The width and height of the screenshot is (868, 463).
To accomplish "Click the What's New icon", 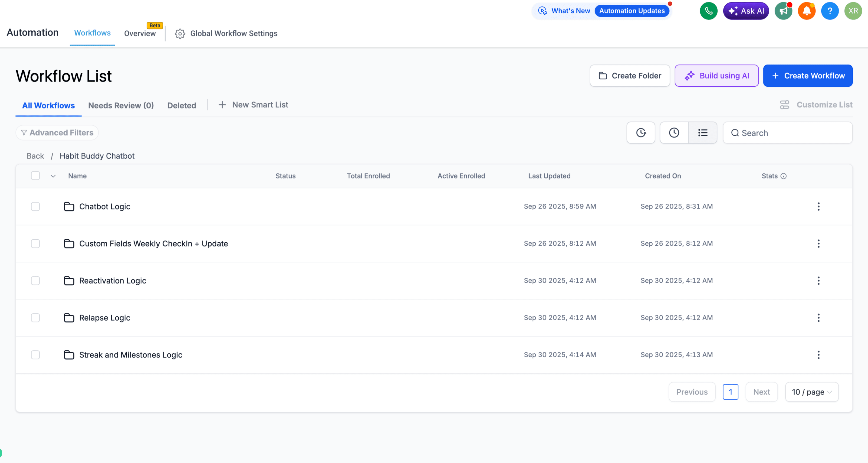I will pos(542,11).
